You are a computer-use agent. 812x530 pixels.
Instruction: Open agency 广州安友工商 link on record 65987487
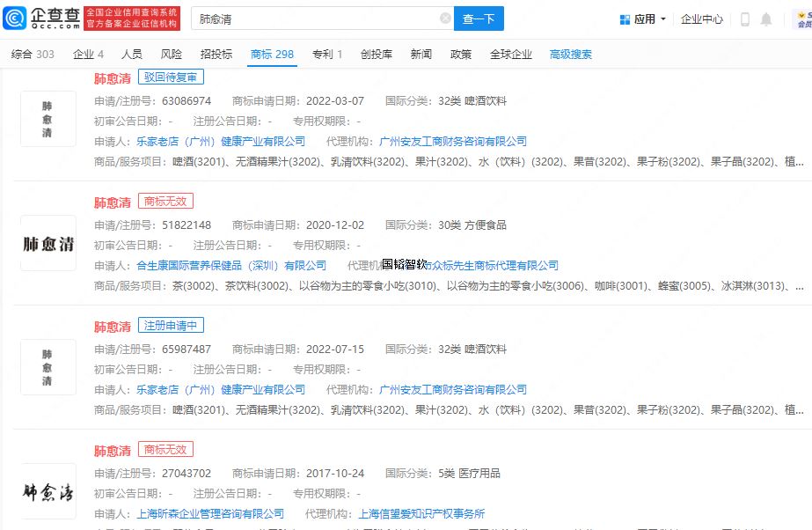coord(452,390)
